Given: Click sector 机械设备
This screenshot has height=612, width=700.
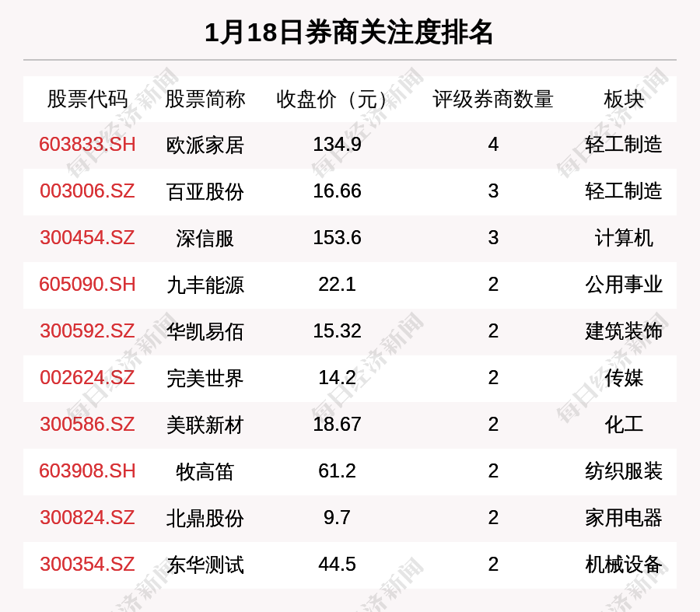Looking at the screenshot, I should tap(624, 565).
